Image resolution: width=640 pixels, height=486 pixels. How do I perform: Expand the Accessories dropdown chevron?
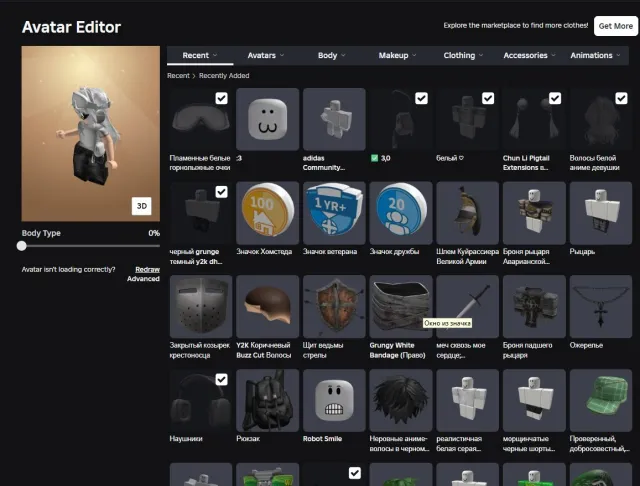click(553, 55)
